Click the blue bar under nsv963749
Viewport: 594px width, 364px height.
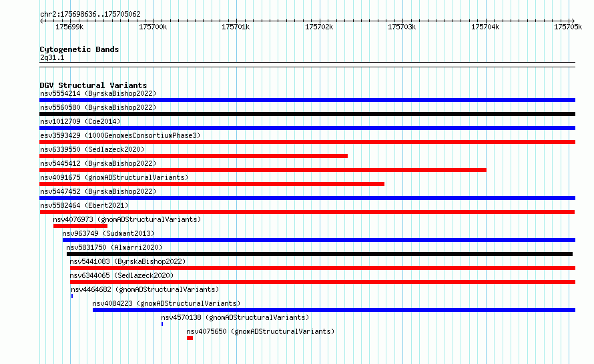pyautogui.click(x=319, y=240)
